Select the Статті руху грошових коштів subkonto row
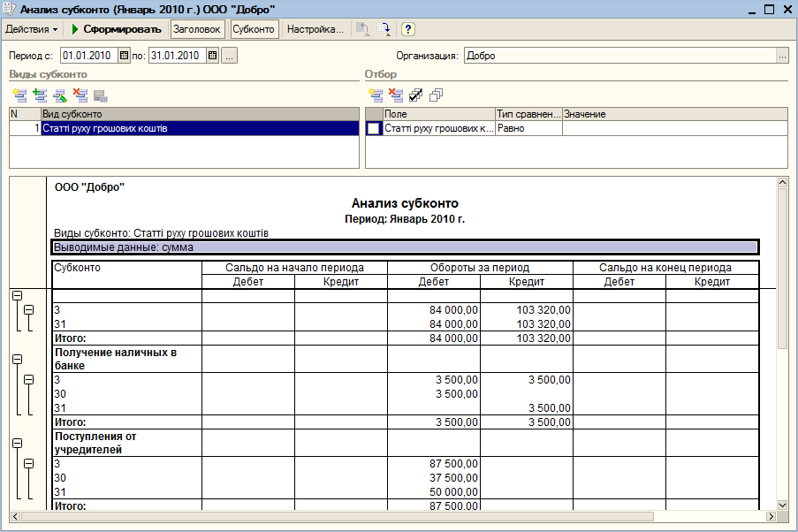 184,128
